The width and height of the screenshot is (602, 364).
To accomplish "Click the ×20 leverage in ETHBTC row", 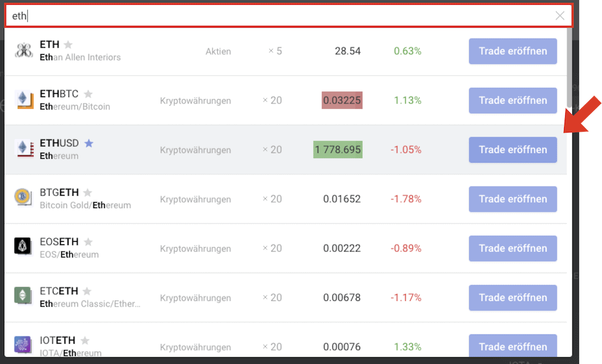I will [272, 100].
